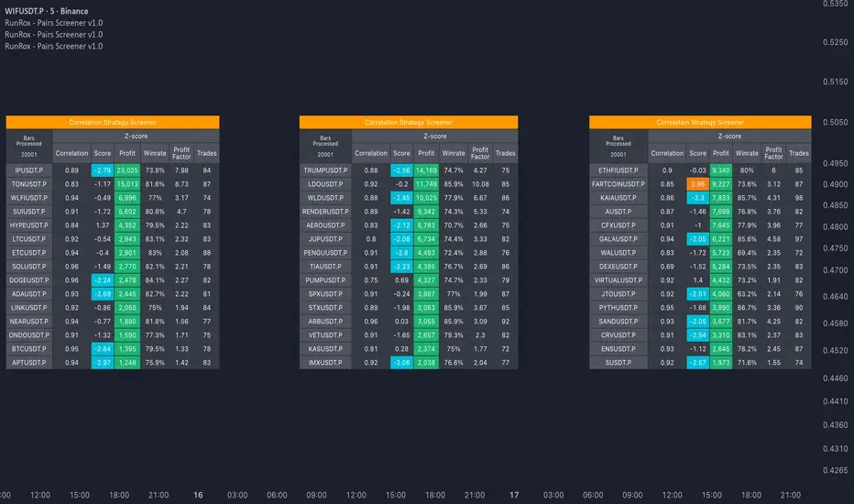Click the green 23,025 profit cell
Viewport: 854px width, 504px height.
(126, 170)
